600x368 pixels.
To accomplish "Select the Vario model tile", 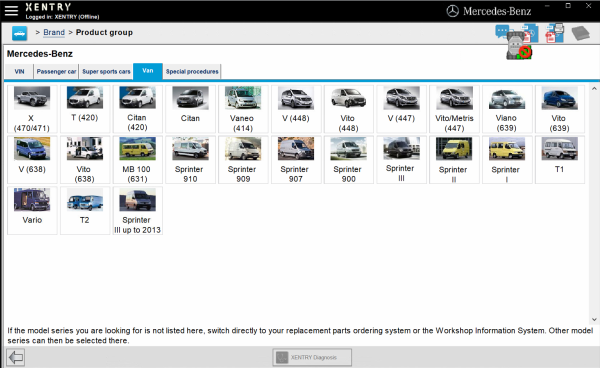I will point(32,211).
